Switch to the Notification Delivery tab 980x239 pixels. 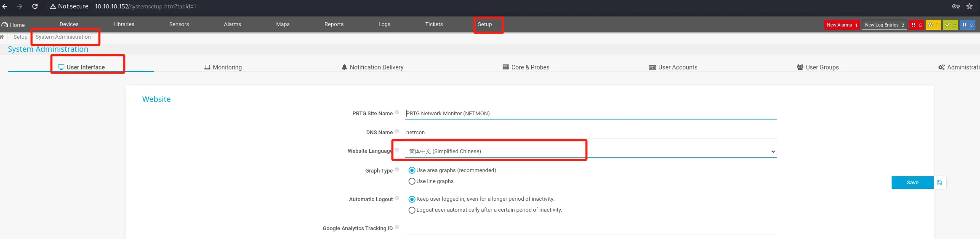[372, 67]
